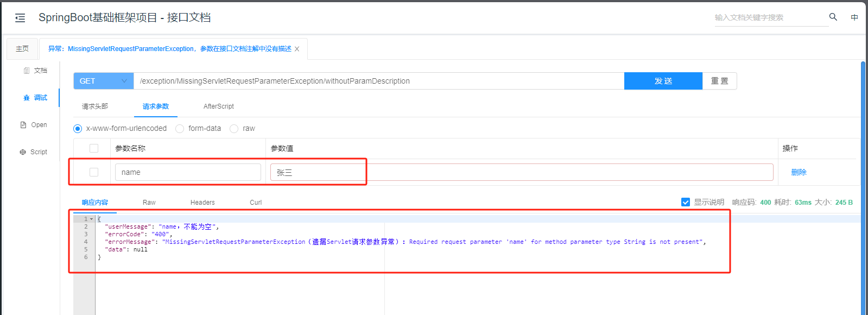Show the Headers response tab
The height and width of the screenshot is (315, 868).
coord(202,203)
